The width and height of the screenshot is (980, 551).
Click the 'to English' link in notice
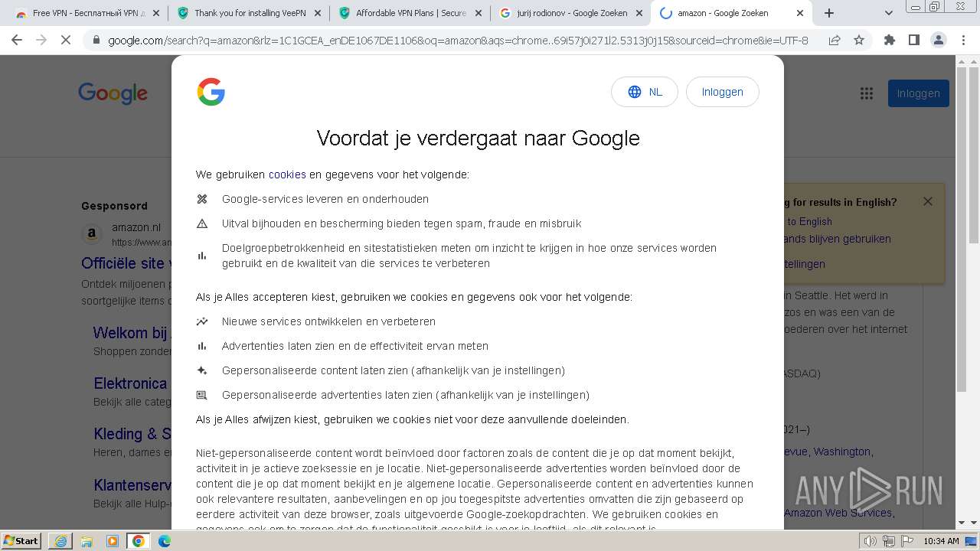(809, 221)
